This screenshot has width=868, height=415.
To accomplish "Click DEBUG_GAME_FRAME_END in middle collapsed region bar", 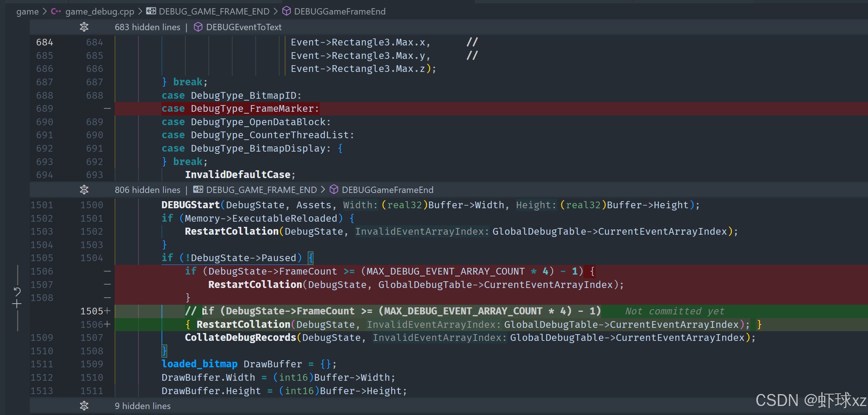I will (x=261, y=190).
